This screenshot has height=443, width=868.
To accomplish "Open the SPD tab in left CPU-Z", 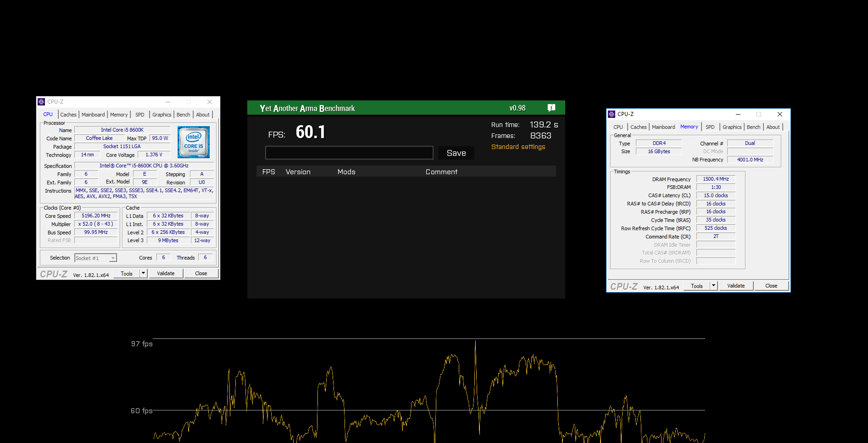I will point(139,115).
